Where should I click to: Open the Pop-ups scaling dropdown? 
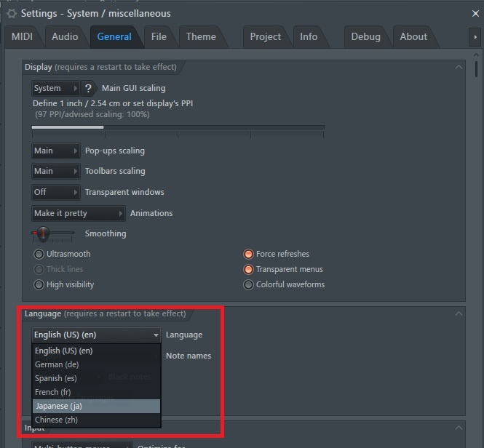click(x=55, y=151)
